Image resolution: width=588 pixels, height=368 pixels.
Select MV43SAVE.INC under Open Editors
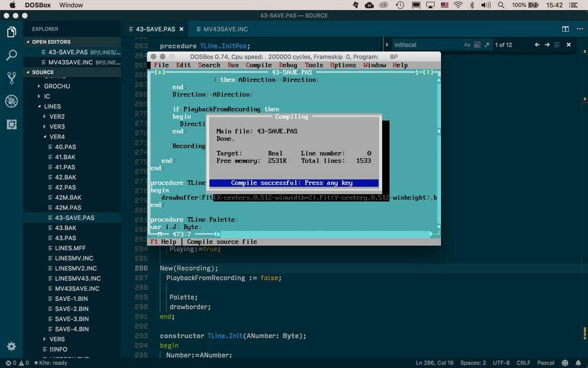coord(72,62)
